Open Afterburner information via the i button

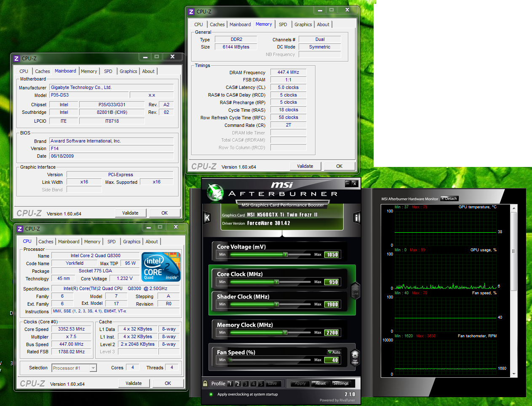click(357, 218)
